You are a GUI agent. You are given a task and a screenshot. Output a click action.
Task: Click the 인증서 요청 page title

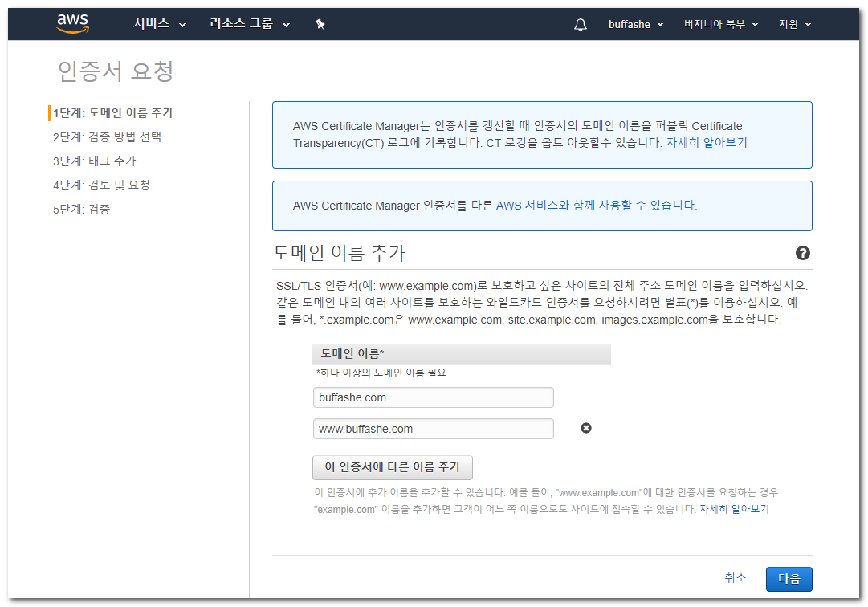click(x=116, y=71)
